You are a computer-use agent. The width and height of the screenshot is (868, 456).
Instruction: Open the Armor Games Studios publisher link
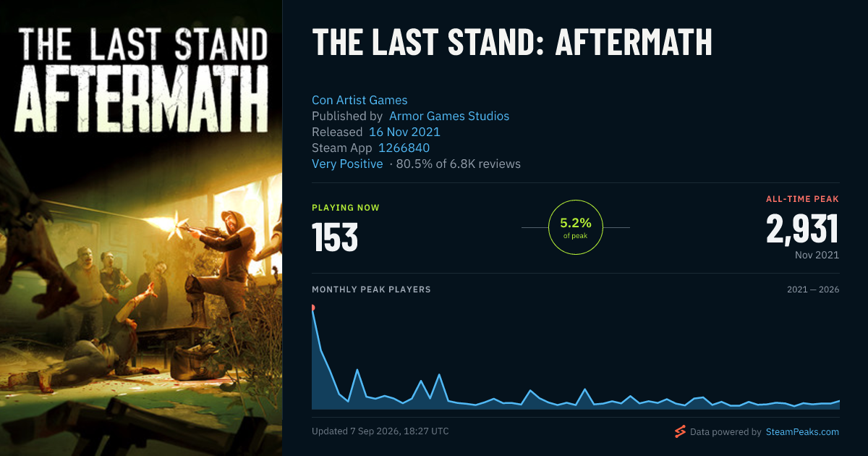449,116
